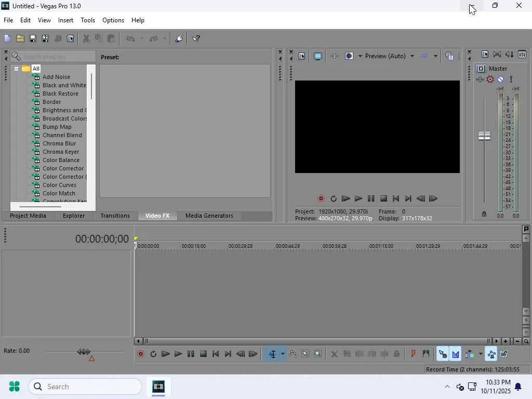Save the project with the floppy icon
Image resolution: width=532 pixels, height=399 pixels.
pyautogui.click(x=33, y=38)
